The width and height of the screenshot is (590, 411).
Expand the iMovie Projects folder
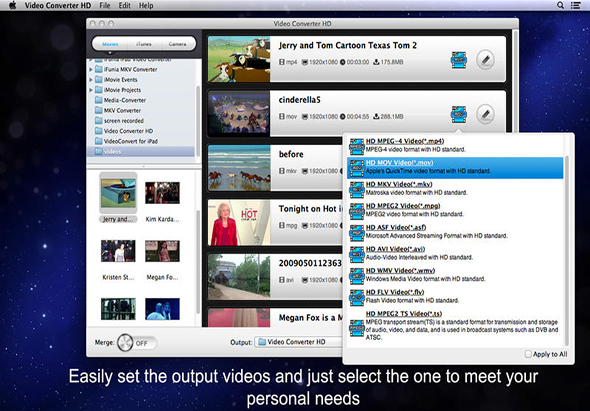91,90
